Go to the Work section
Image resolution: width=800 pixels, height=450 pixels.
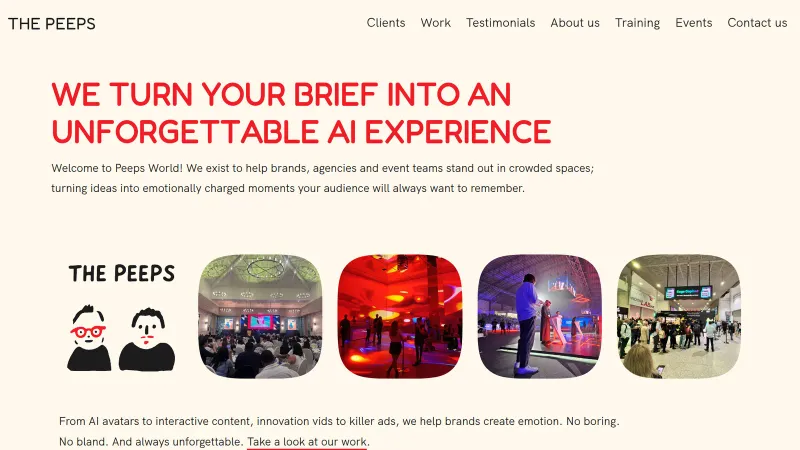(435, 23)
